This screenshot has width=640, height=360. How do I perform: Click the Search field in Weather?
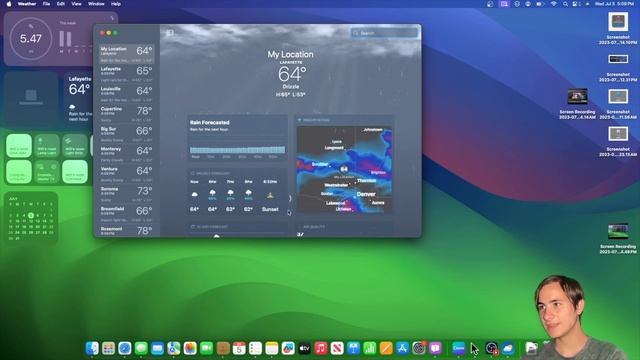pos(384,33)
